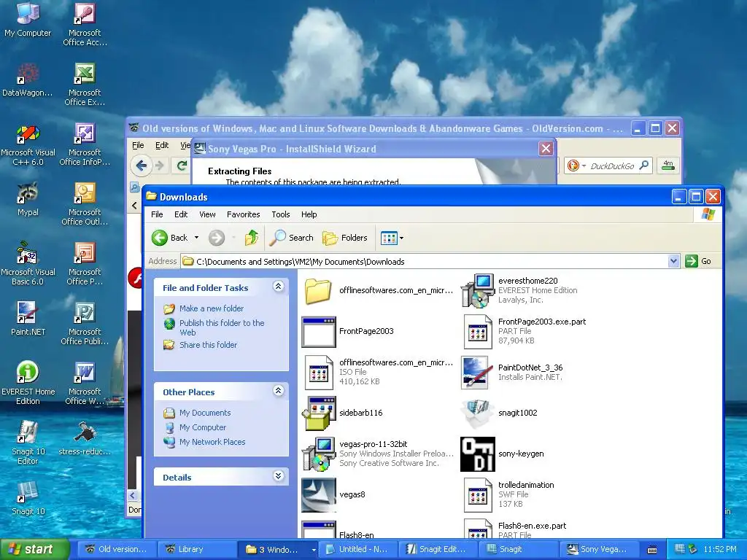
Task: Collapse File and Folder Tasks panel
Action: (279, 286)
